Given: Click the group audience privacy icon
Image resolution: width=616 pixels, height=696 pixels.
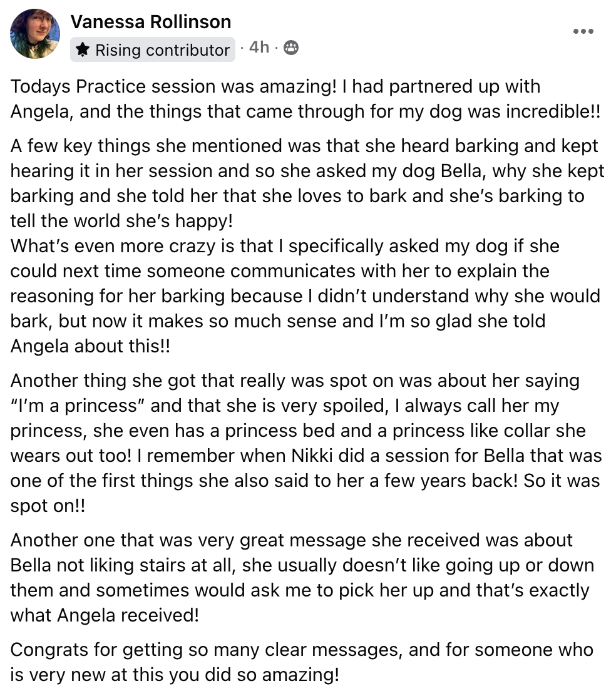Looking at the screenshot, I should [x=291, y=47].
